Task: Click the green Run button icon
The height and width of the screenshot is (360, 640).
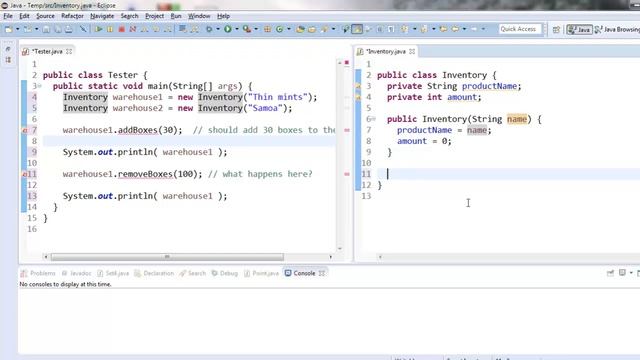Action: [x=228, y=29]
